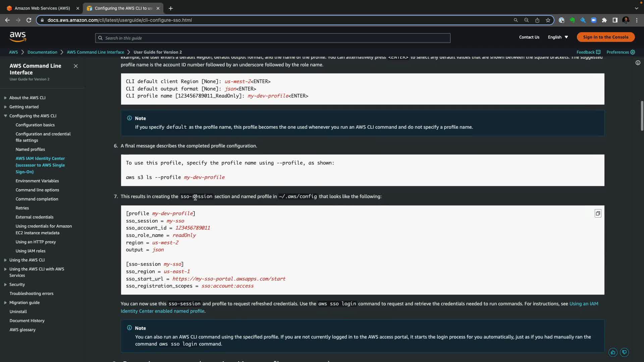
Task: Bookmark this page with star icon
Action: click(548, 20)
